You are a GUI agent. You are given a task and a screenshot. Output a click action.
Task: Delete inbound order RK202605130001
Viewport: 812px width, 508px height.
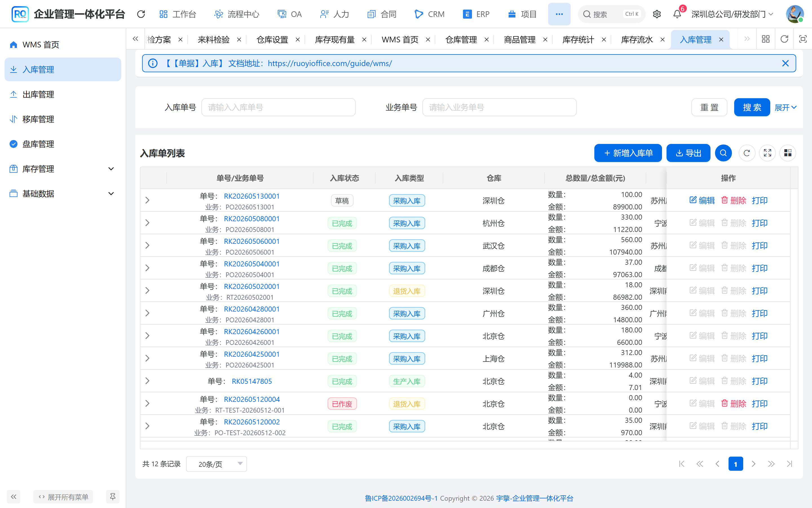tap(734, 200)
